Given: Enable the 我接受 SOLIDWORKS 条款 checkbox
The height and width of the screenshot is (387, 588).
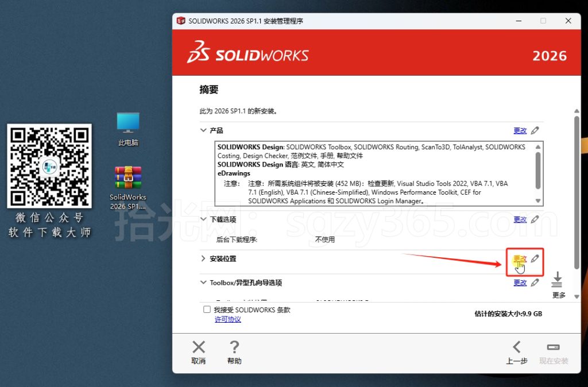Looking at the screenshot, I should pos(206,309).
